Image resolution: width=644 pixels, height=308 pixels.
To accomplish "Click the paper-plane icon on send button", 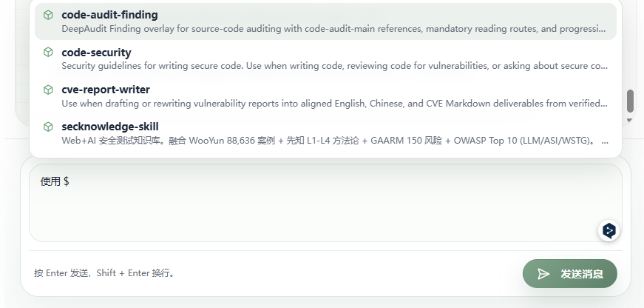I will click(x=543, y=274).
